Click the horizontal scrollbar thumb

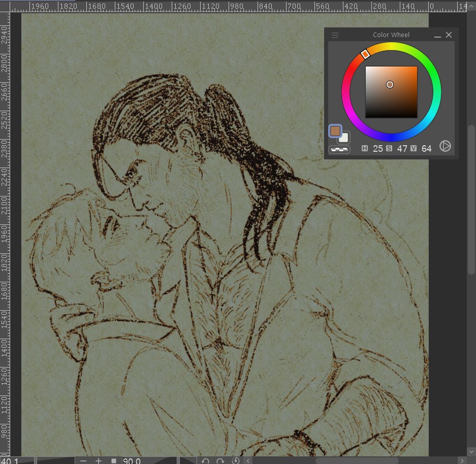357,460
